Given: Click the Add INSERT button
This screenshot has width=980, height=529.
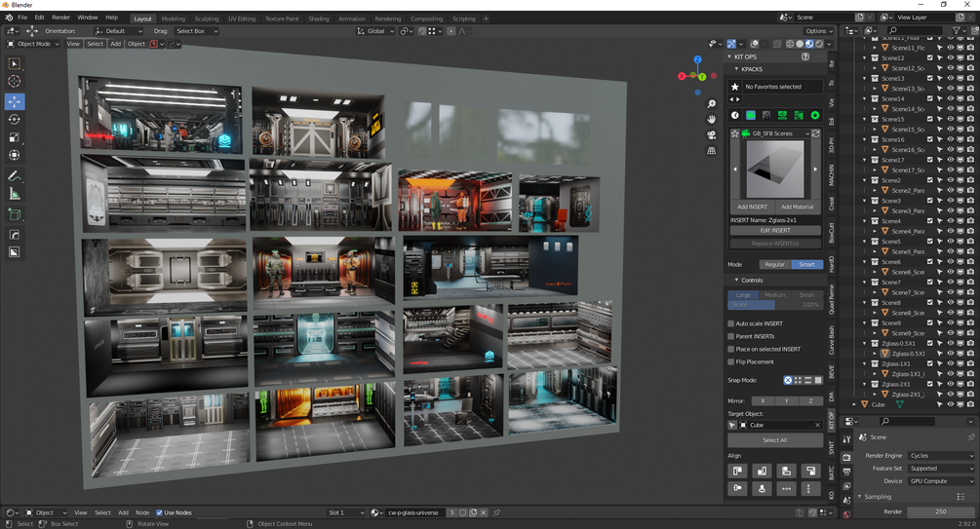Looking at the screenshot, I should tap(752, 207).
